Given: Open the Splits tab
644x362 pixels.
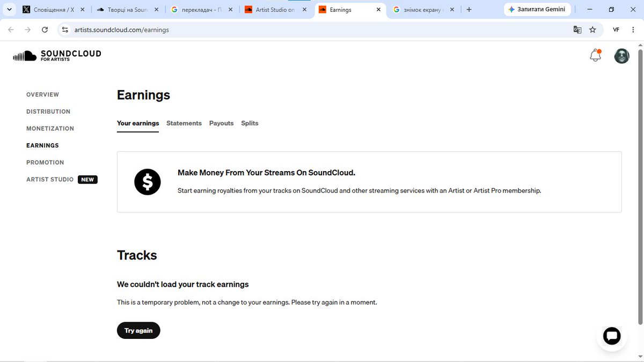Looking at the screenshot, I should pos(250,123).
